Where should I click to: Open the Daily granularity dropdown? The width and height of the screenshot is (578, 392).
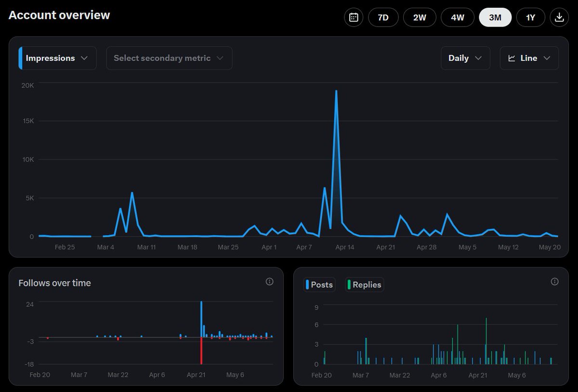pos(465,58)
